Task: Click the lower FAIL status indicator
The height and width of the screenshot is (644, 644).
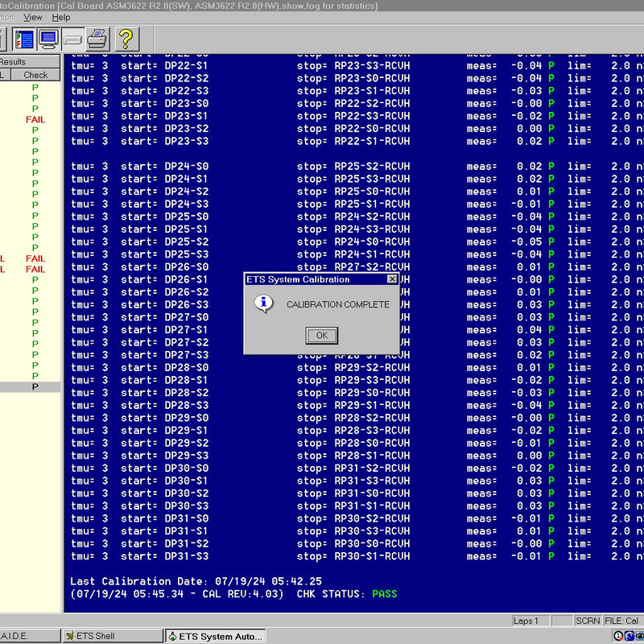Action: (36, 269)
